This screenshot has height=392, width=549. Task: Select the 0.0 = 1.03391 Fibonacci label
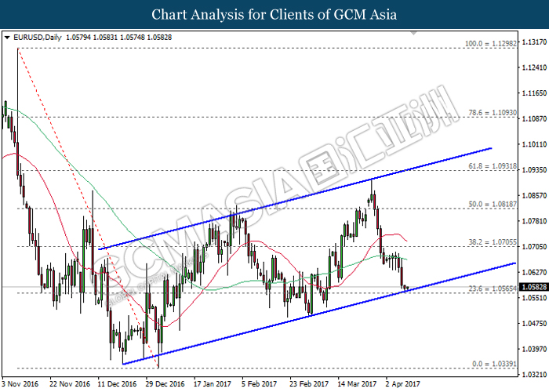(494, 364)
